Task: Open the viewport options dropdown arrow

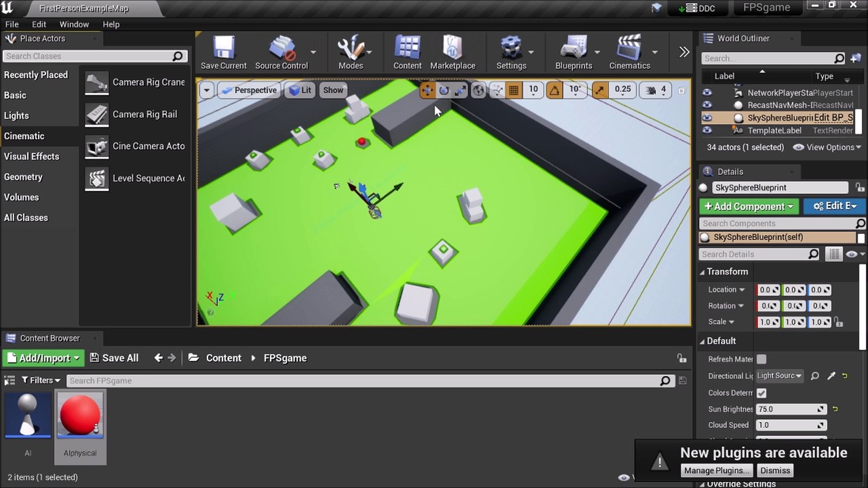Action: click(x=206, y=90)
